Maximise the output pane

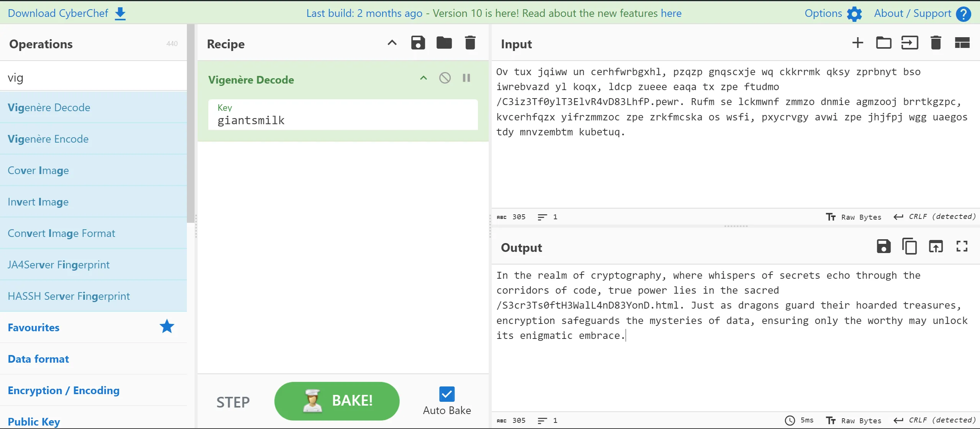(962, 247)
